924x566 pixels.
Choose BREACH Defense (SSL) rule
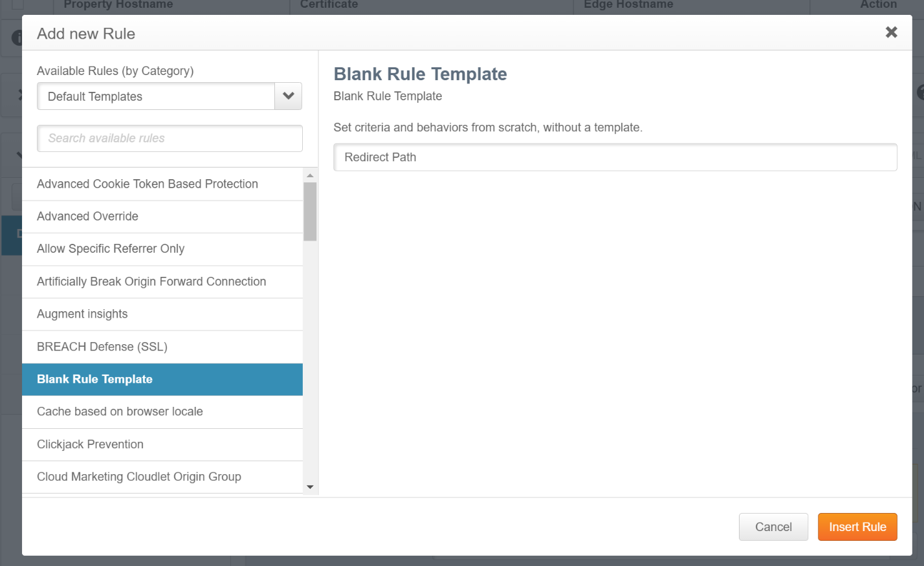coord(102,347)
